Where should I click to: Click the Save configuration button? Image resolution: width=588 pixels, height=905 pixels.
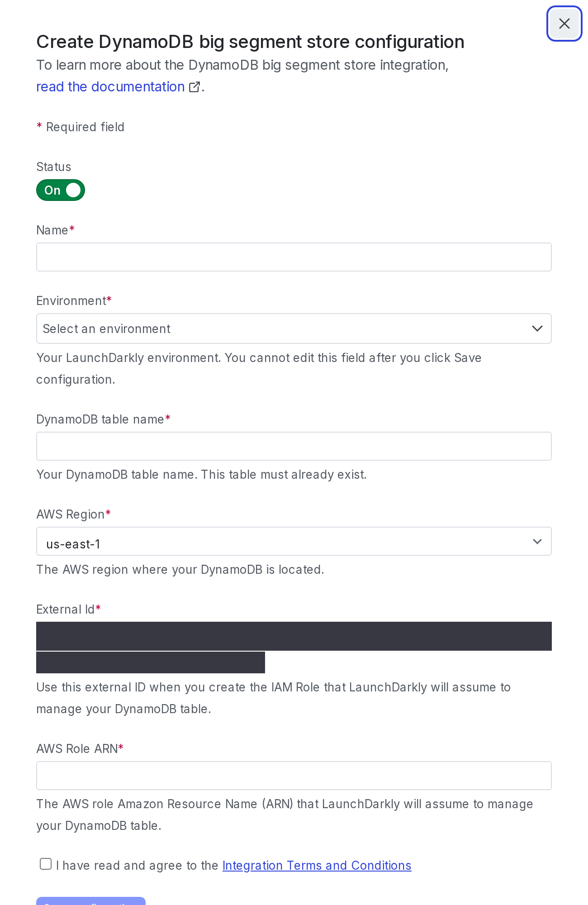pyautogui.click(x=90, y=902)
